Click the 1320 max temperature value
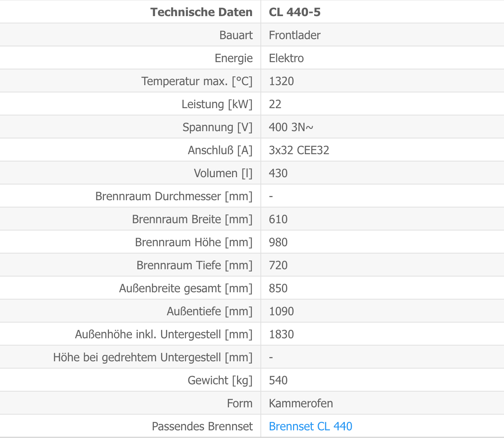This screenshot has height=438, width=504. [281, 81]
